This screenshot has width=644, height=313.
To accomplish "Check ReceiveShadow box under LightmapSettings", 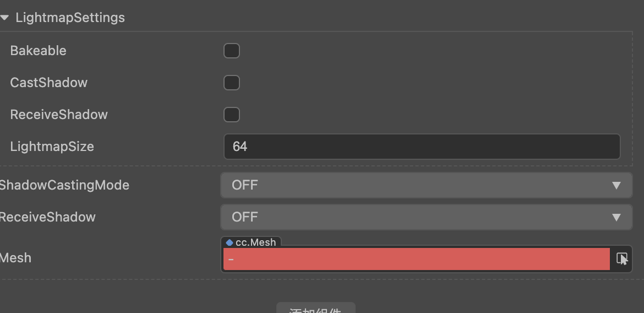I will pyautogui.click(x=232, y=115).
